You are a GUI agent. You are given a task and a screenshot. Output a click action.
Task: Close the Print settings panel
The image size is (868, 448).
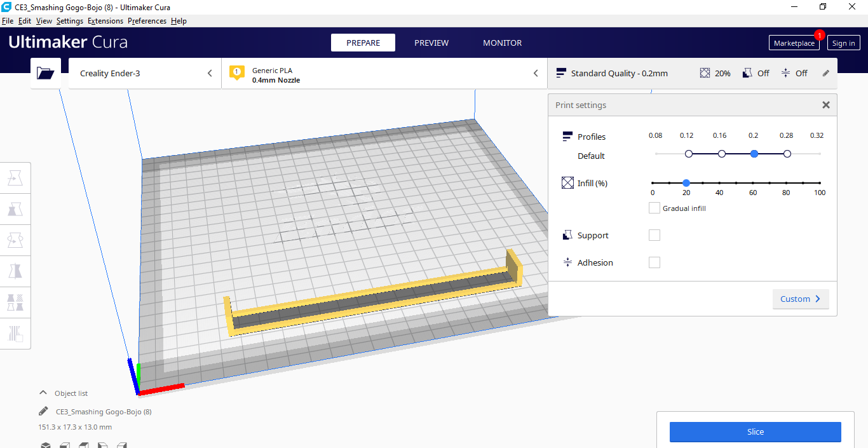tap(826, 105)
